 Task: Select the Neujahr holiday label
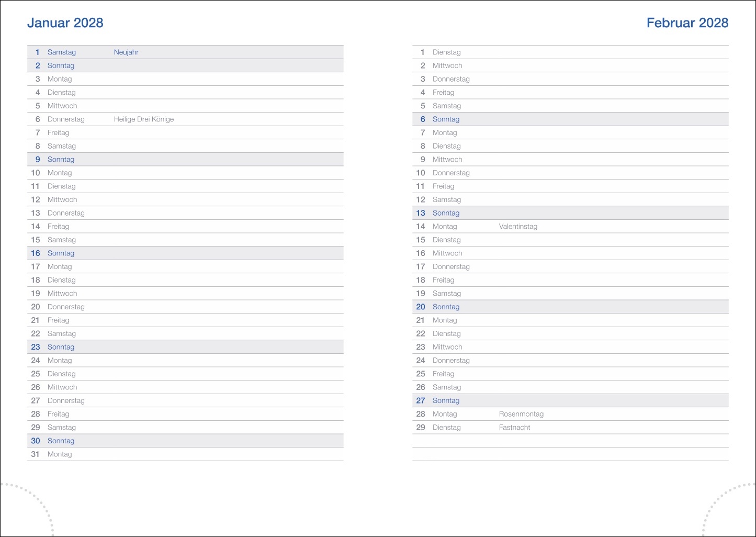click(x=126, y=52)
